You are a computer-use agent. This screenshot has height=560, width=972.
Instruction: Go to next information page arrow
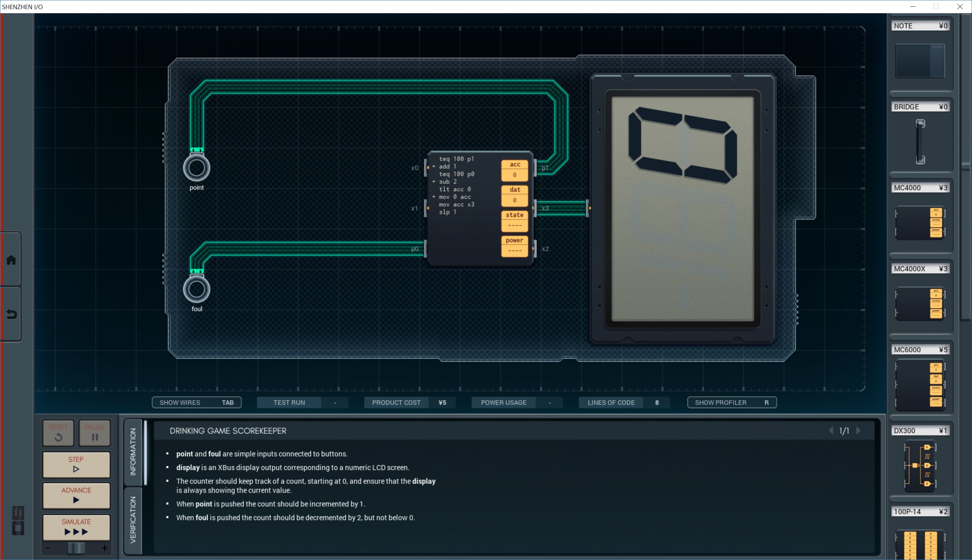859,431
